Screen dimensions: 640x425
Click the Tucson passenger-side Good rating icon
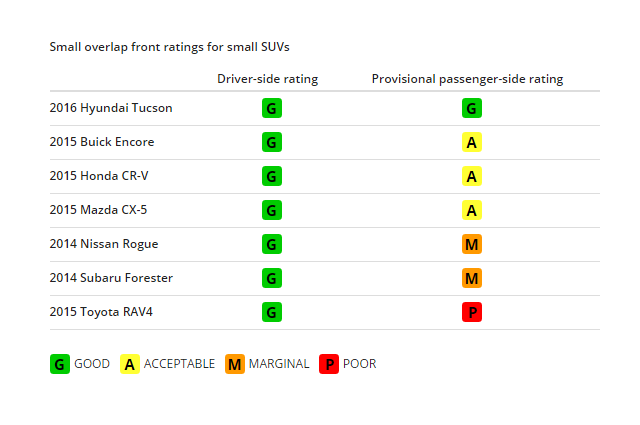click(x=472, y=108)
